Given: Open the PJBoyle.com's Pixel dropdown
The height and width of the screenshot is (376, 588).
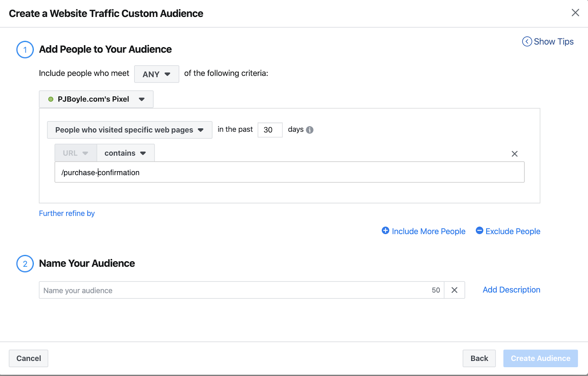Looking at the screenshot, I should click(x=96, y=99).
